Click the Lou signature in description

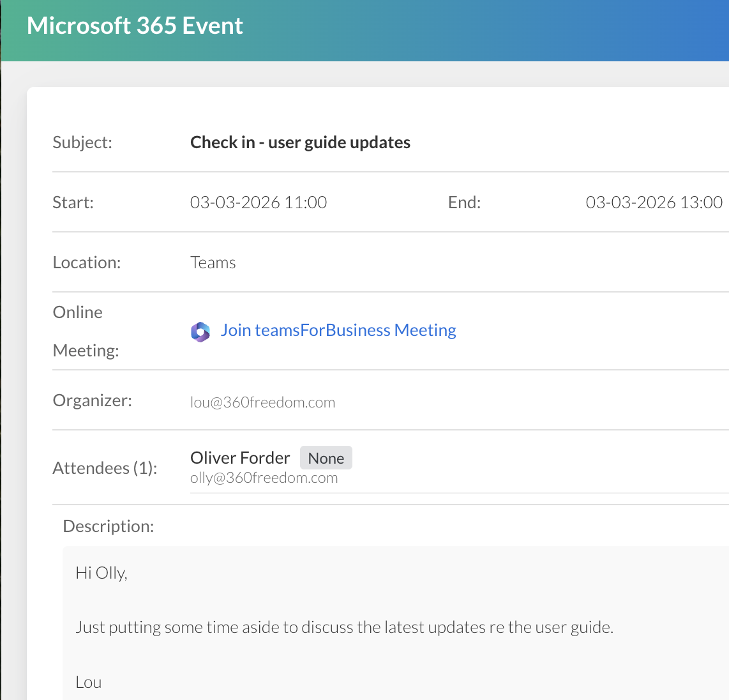tap(89, 682)
